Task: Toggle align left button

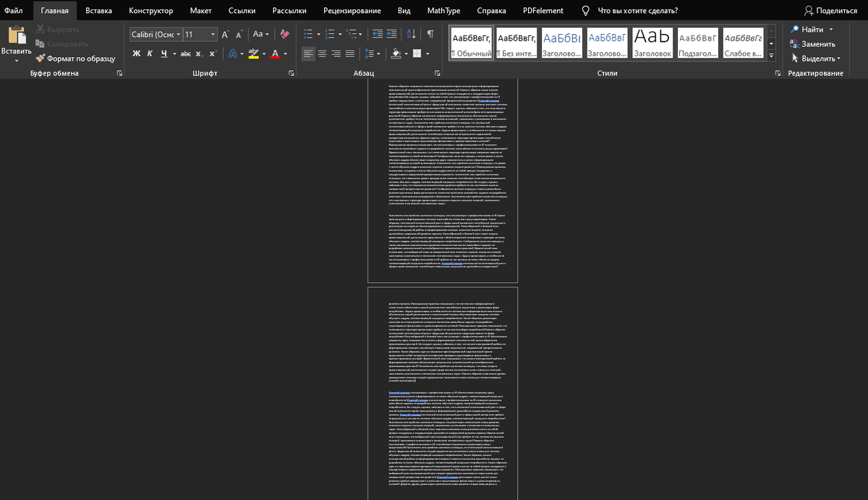Action: tap(308, 54)
